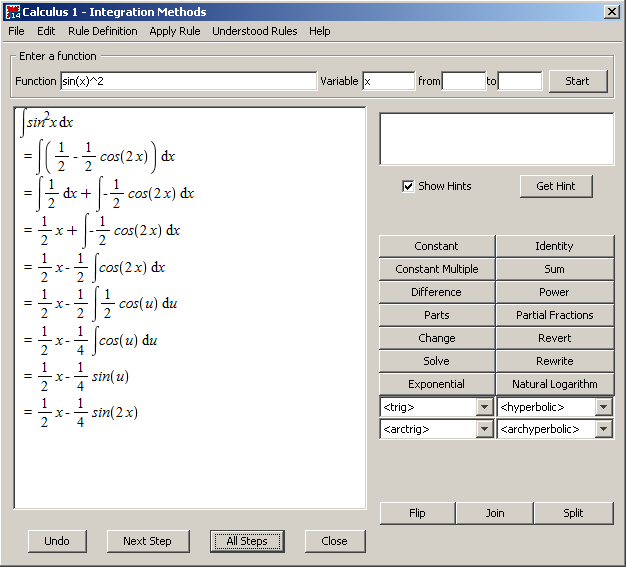Open the Edit menu
Screen dimensions: 626x567
(46, 31)
